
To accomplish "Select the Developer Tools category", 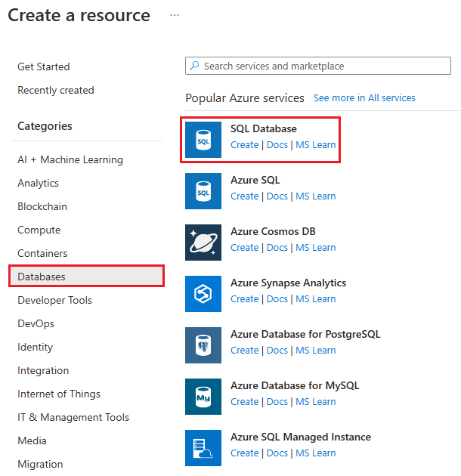I will (x=54, y=300).
